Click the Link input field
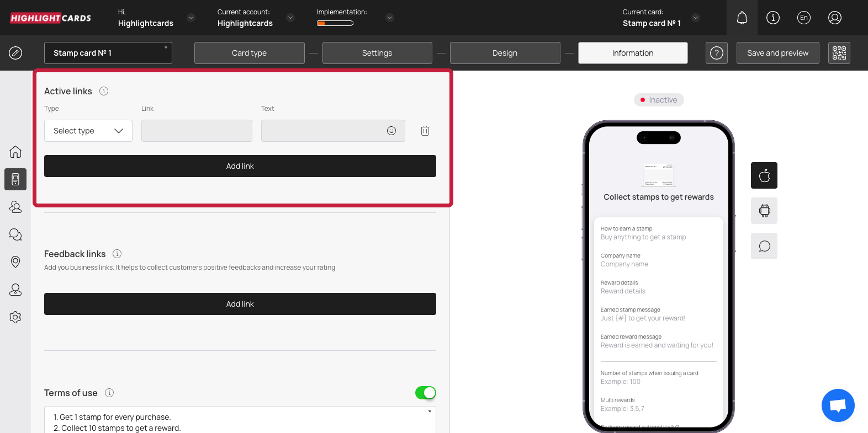This screenshot has height=433, width=868. 197,131
